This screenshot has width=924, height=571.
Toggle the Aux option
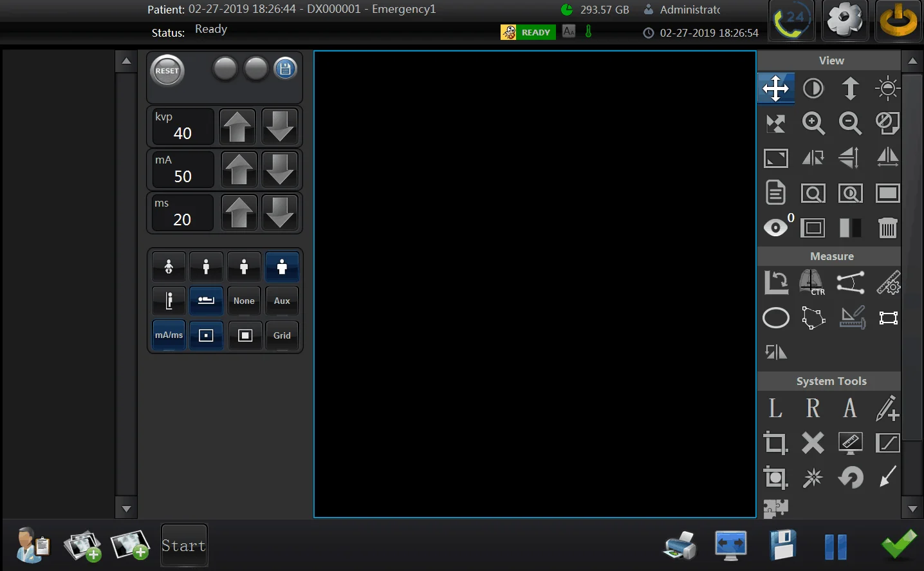[282, 301]
